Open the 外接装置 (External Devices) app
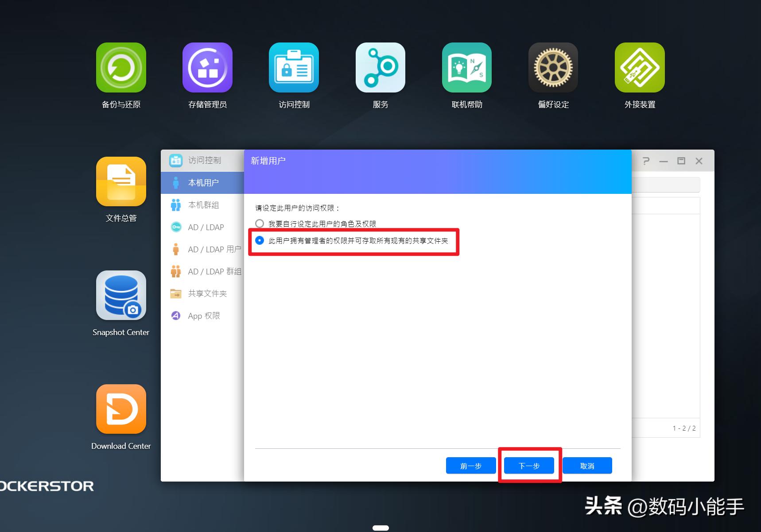 click(x=639, y=68)
